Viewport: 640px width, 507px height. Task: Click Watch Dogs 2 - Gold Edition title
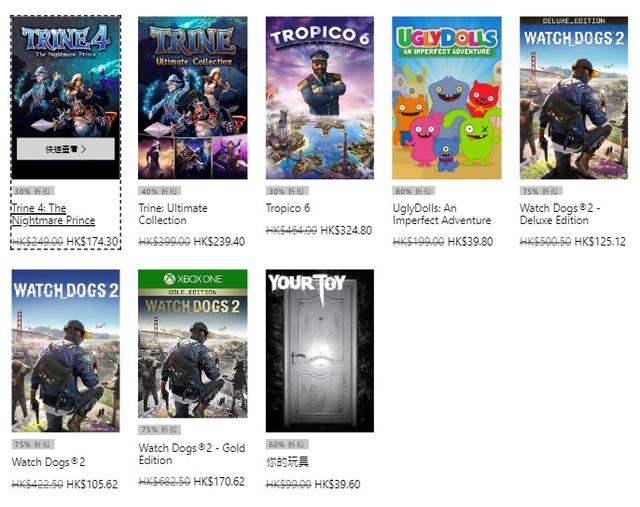click(x=192, y=454)
